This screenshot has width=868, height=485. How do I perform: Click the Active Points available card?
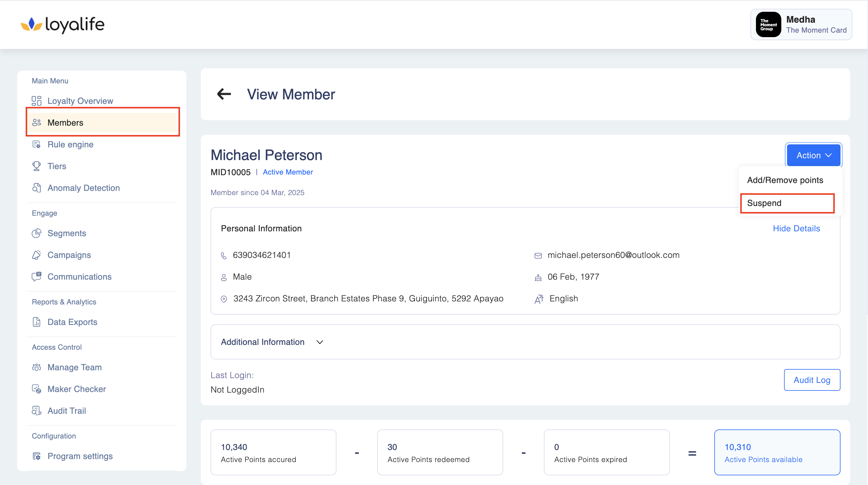777,452
